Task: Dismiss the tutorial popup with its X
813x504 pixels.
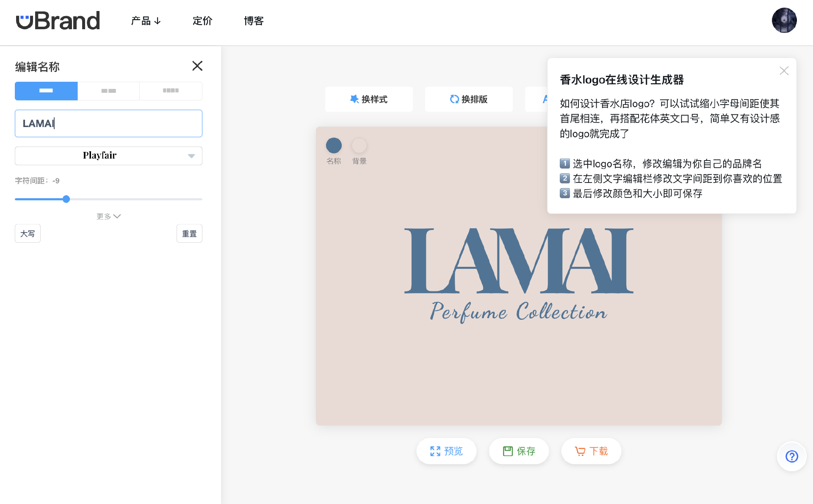Action: pyautogui.click(x=784, y=71)
